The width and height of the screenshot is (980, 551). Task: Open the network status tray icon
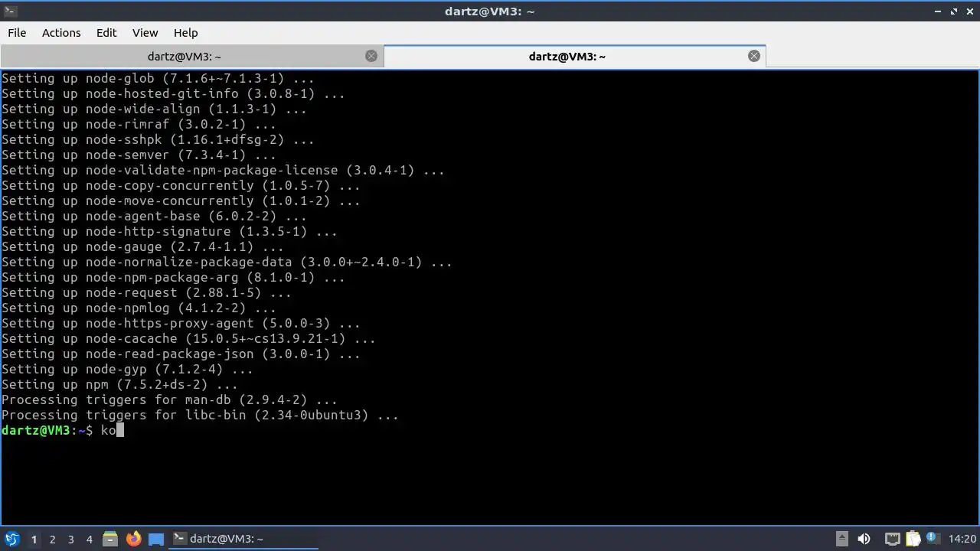893,539
